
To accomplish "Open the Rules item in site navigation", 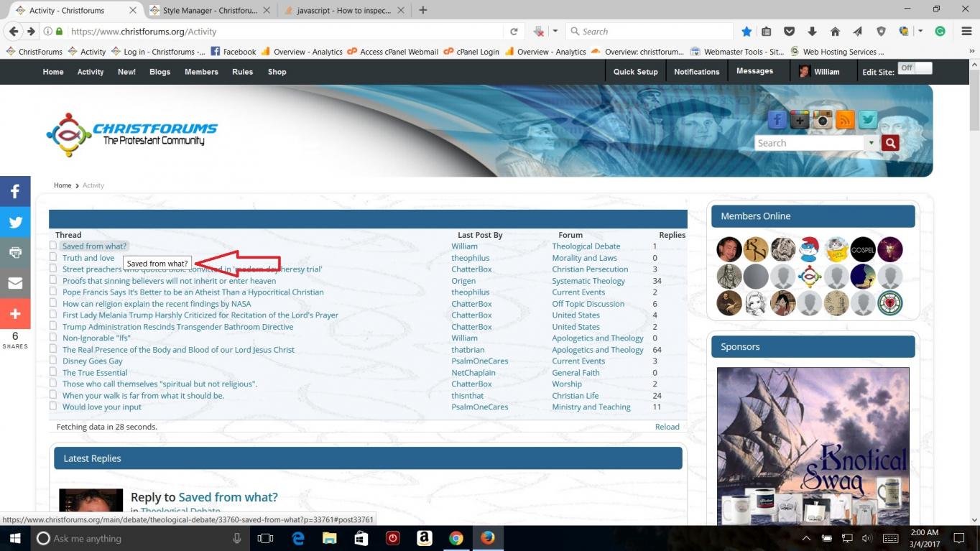I will (242, 72).
